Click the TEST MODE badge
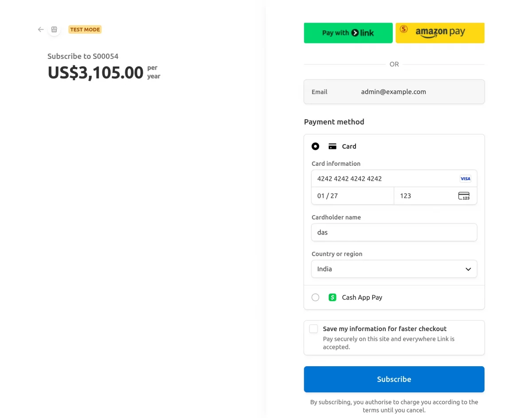Image resolution: width=532 pixels, height=418 pixels. click(x=85, y=30)
